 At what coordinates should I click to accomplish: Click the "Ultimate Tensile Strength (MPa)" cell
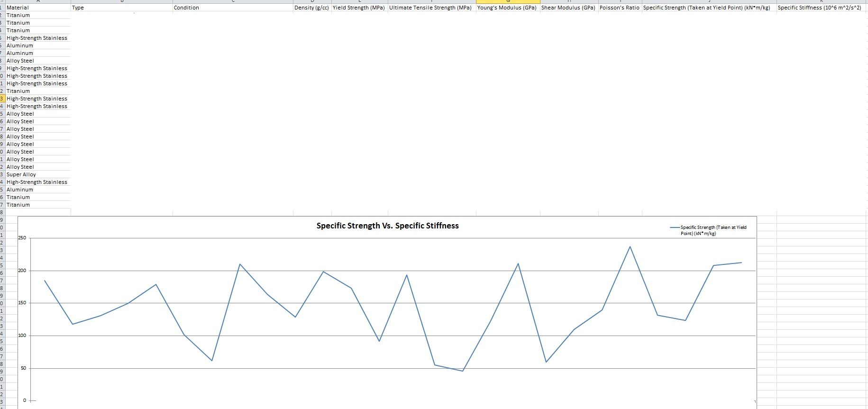(x=431, y=8)
